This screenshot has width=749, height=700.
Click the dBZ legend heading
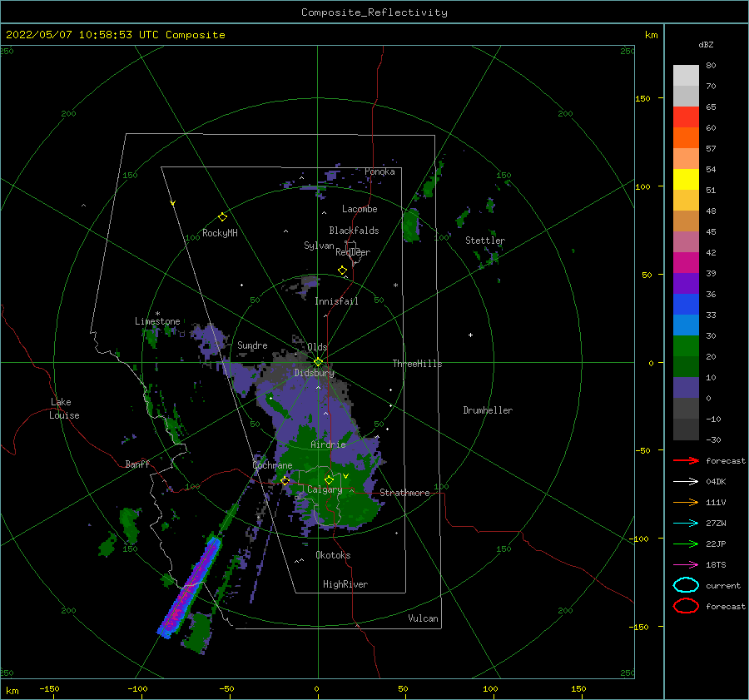click(x=706, y=45)
